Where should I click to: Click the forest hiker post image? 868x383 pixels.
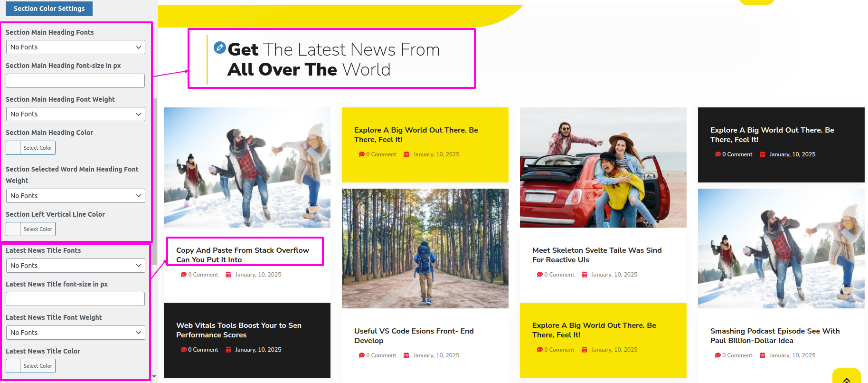425,249
